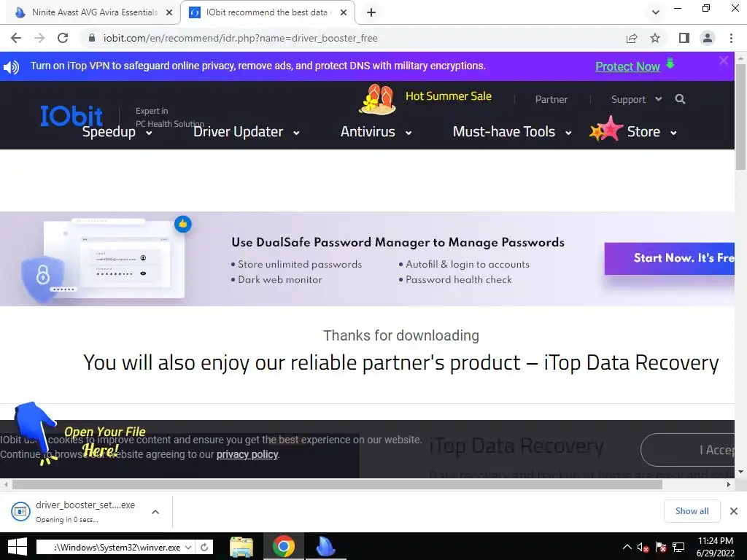
Task: Open the site search magnifier
Action: click(x=681, y=99)
